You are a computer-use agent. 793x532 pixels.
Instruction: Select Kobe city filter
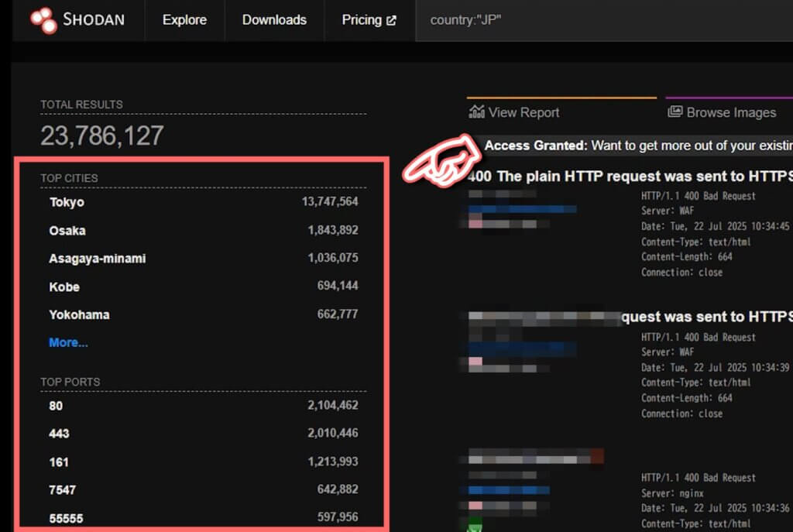tap(64, 287)
